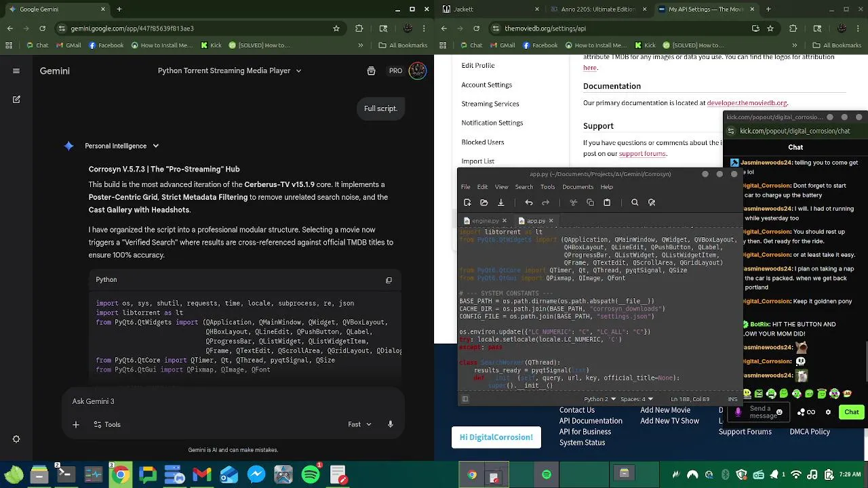Toggle side pane icon in editor status bar
Viewport: 868px width, 488px height.
(x=465, y=399)
